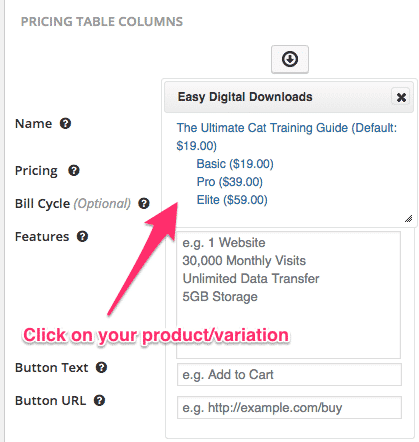Click the Pricing Table Columns heading
This screenshot has width=419, height=442.
(x=102, y=22)
